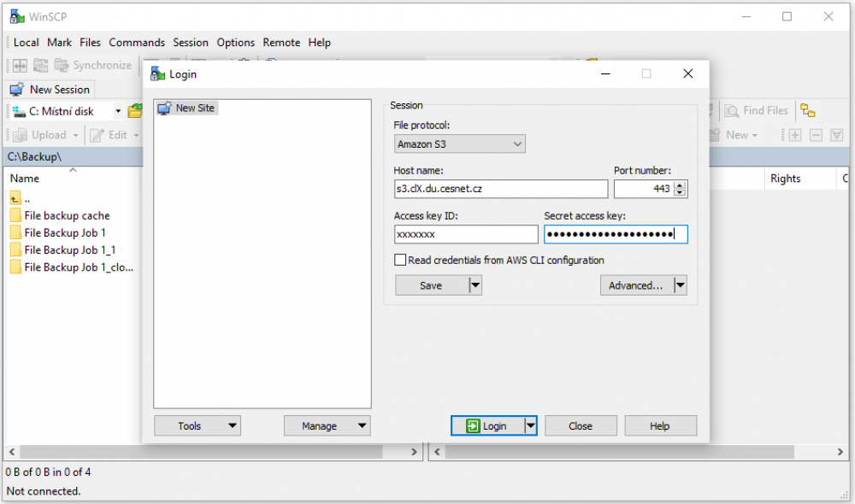
Task: Switch to the New Session tab
Action: click(x=50, y=89)
